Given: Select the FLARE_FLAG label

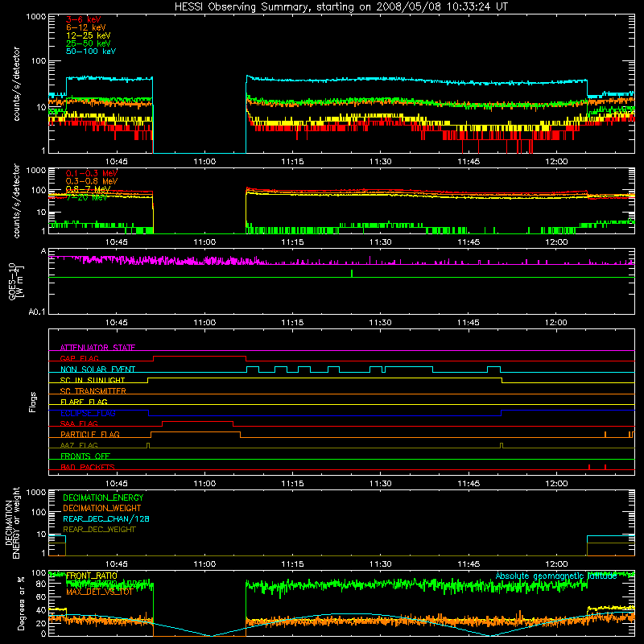Looking at the screenshot, I should pyautogui.click(x=84, y=402).
